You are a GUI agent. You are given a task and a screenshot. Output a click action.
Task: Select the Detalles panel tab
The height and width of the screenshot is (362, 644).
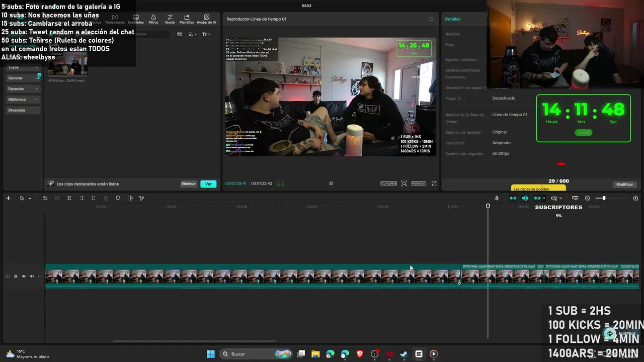[x=452, y=19]
